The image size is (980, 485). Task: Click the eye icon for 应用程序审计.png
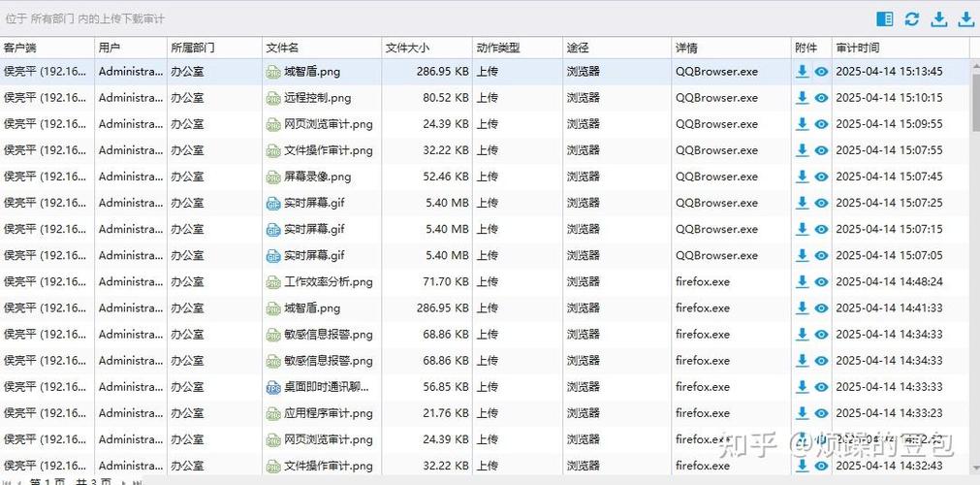click(x=821, y=413)
